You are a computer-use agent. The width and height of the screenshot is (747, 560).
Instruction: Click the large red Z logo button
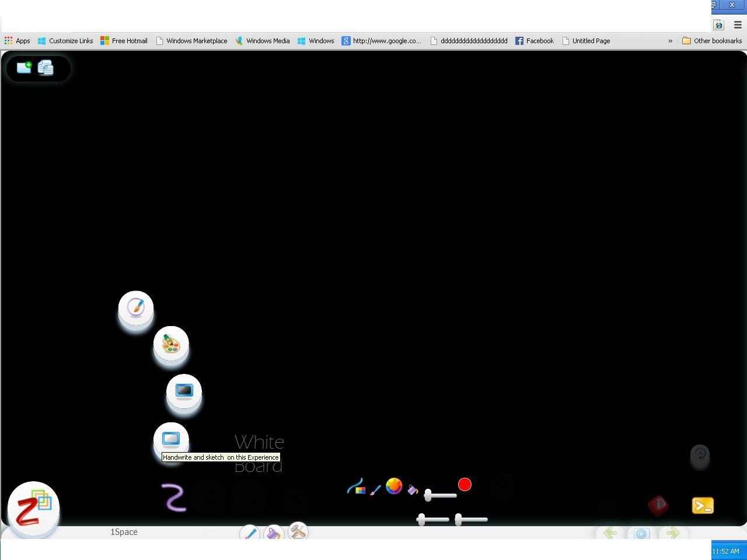pos(33,508)
